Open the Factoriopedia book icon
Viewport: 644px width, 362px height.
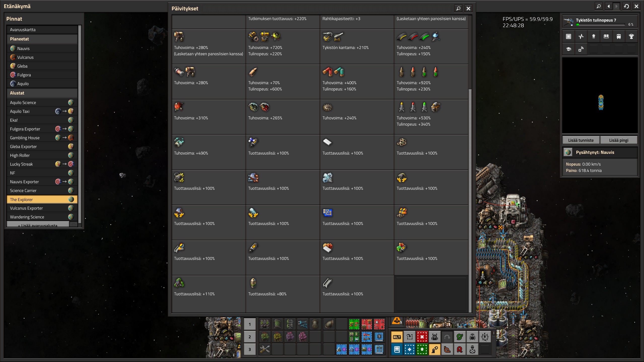606,36
